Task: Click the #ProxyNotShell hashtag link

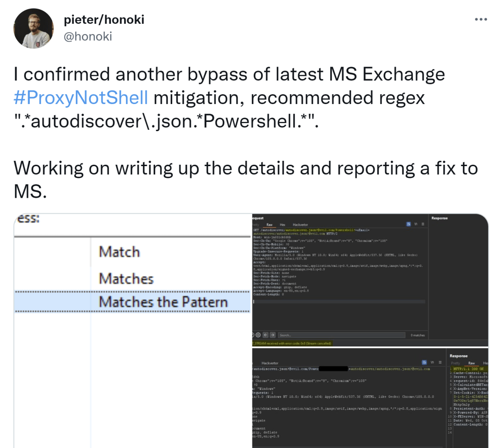Action: coord(81,98)
